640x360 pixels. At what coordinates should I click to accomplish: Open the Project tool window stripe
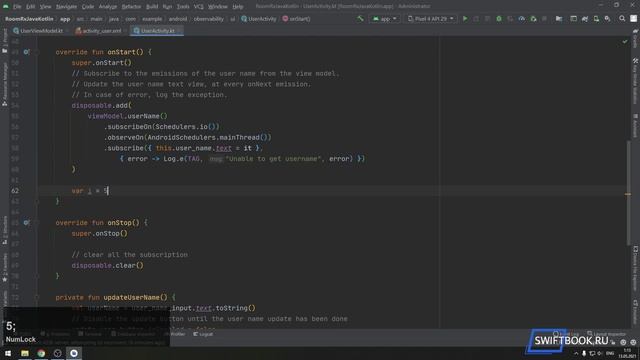tap(4, 41)
